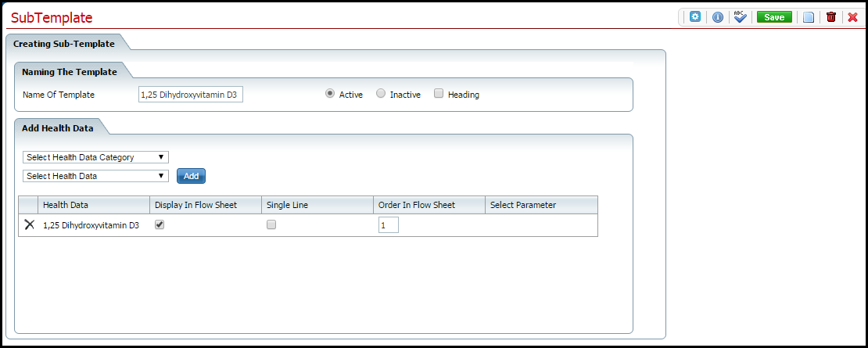Run the ABC spell check icon

click(x=740, y=16)
